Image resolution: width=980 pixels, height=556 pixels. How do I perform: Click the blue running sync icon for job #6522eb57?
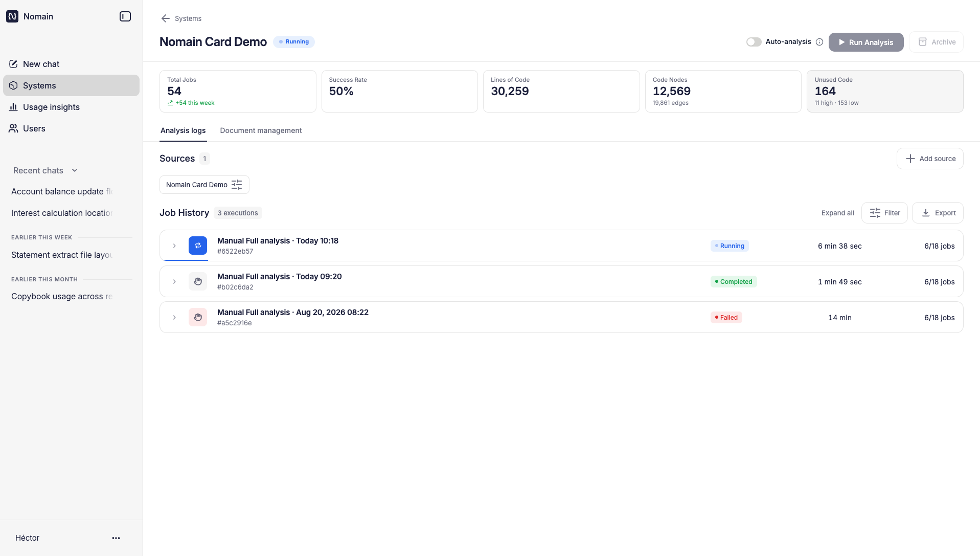pos(198,246)
